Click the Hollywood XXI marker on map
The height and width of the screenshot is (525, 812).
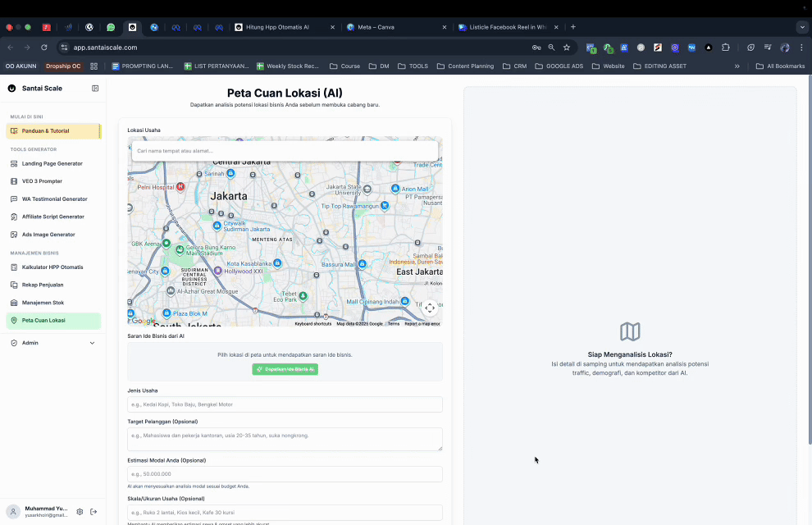[217, 271]
